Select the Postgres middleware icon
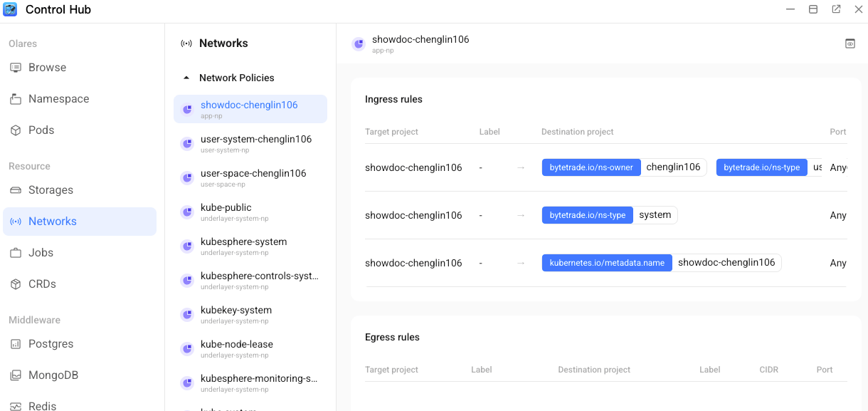 pyautogui.click(x=16, y=343)
